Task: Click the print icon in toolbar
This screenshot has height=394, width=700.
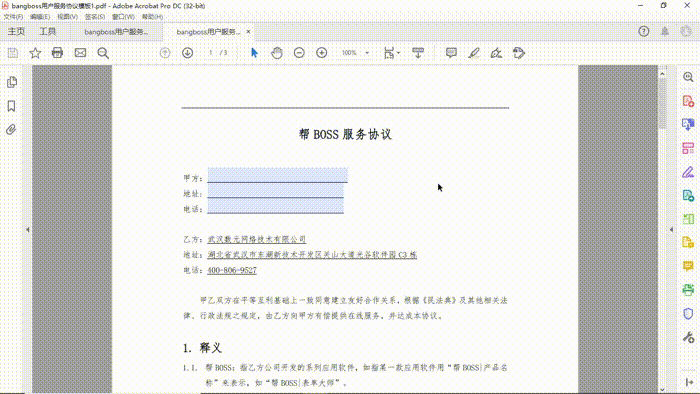Action: tap(57, 53)
